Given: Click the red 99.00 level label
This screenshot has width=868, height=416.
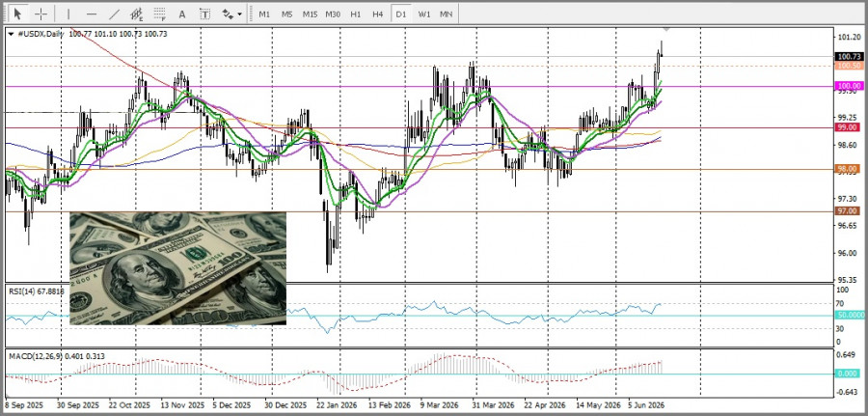Looking at the screenshot, I should [x=849, y=126].
